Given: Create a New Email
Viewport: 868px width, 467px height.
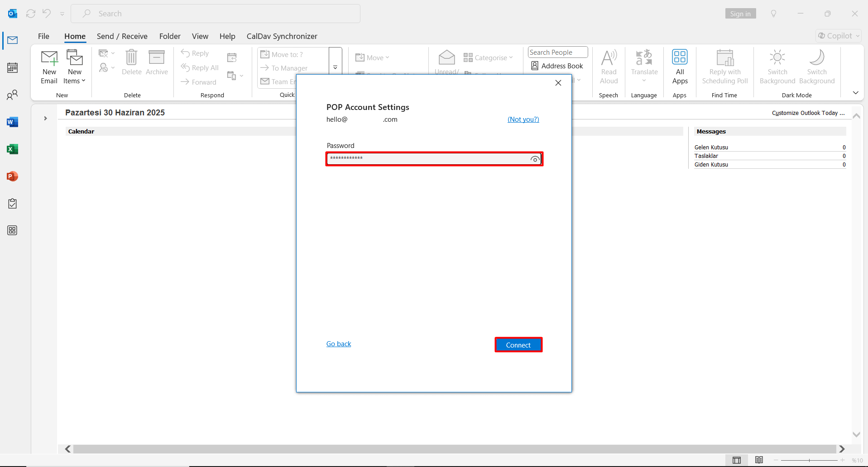Looking at the screenshot, I should click(x=49, y=67).
